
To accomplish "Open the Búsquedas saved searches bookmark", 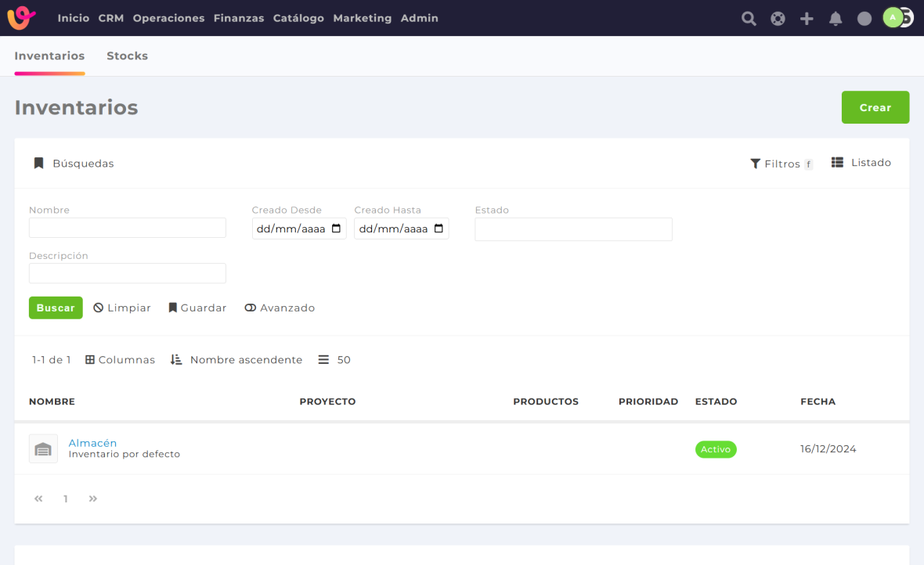I will pos(74,164).
